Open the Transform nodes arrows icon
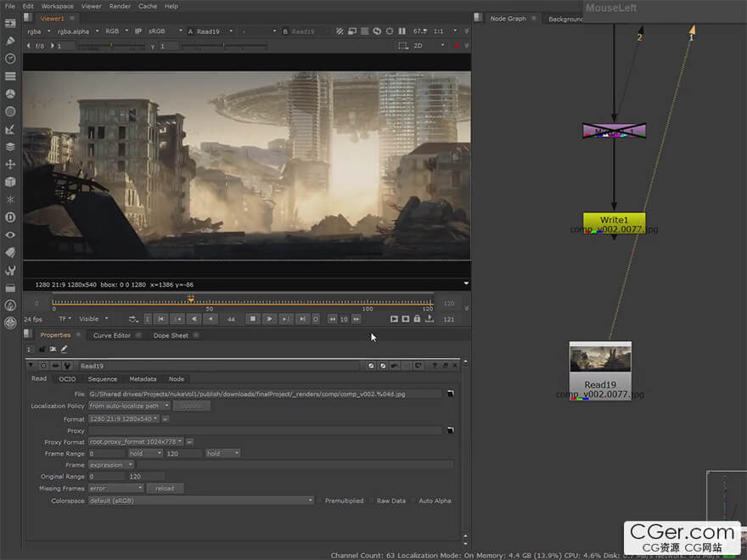This screenshot has width=747, height=560. tap(10, 165)
